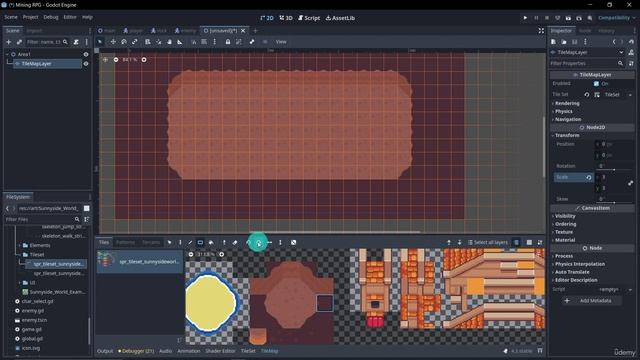The width and height of the screenshot is (640, 360).
Task: Switch to the Script workspace
Action: (x=309, y=18)
